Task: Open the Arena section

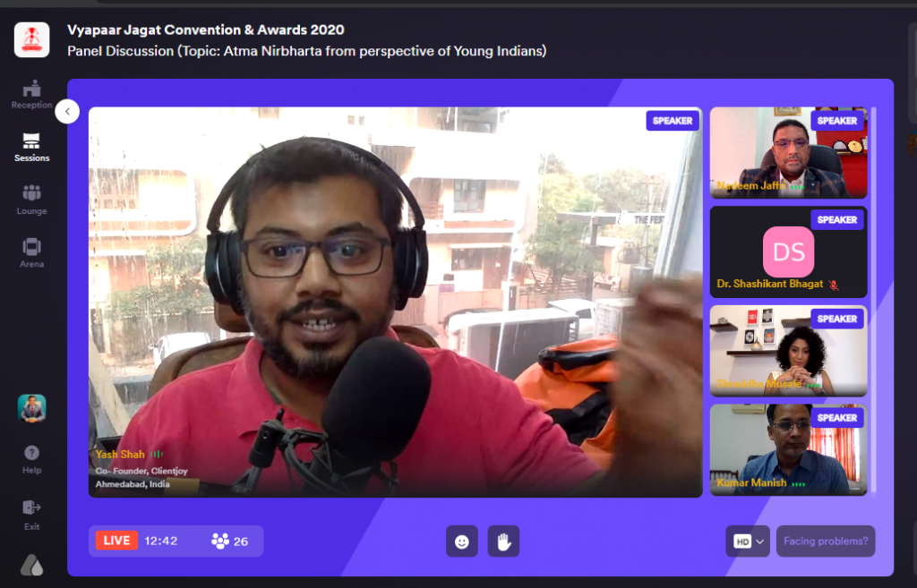Action: click(x=31, y=252)
